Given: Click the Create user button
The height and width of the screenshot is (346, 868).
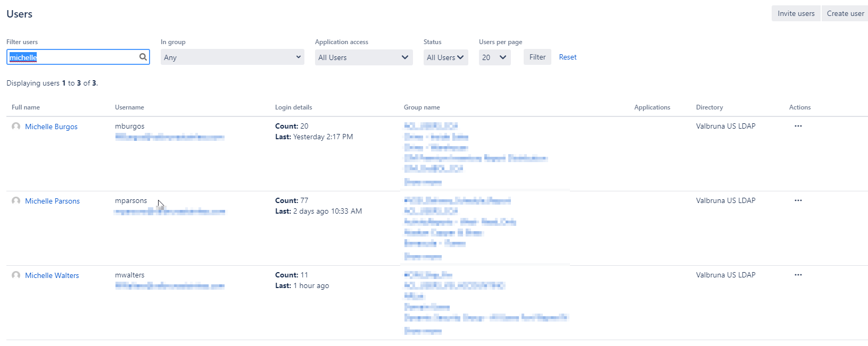Looking at the screenshot, I should pyautogui.click(x=845, y=13).
